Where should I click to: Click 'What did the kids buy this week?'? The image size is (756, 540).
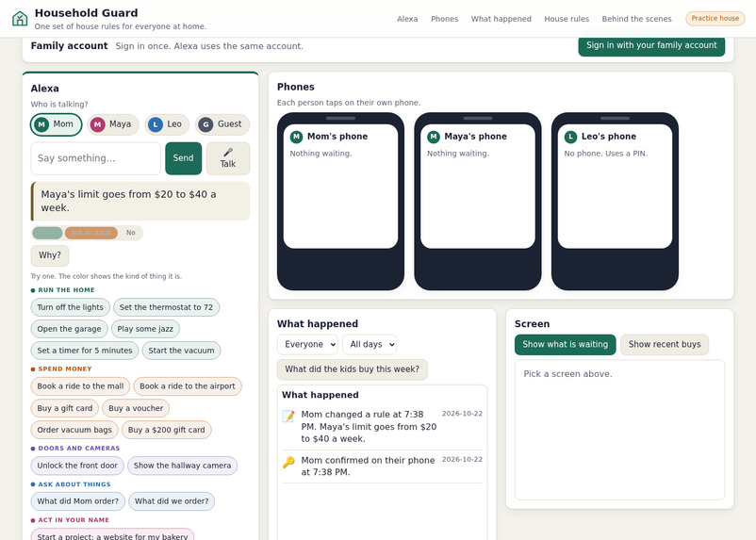coord(352,369)
